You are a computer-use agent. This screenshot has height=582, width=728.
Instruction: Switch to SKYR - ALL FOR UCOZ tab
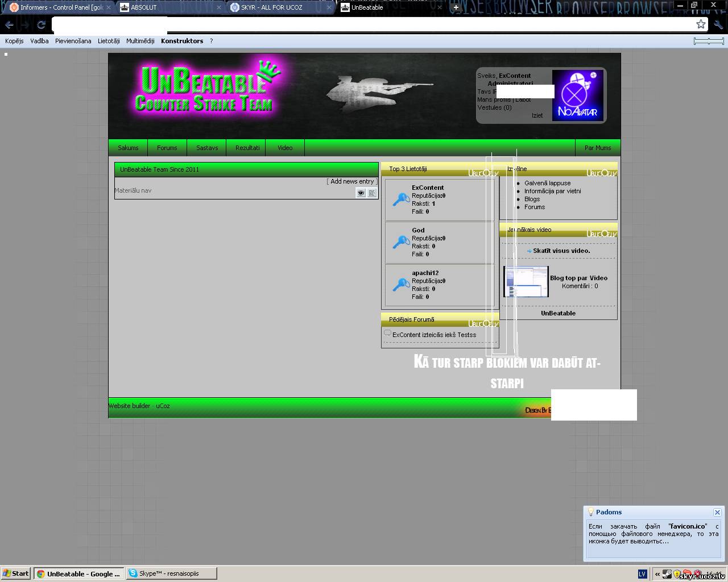click(281, 7)
